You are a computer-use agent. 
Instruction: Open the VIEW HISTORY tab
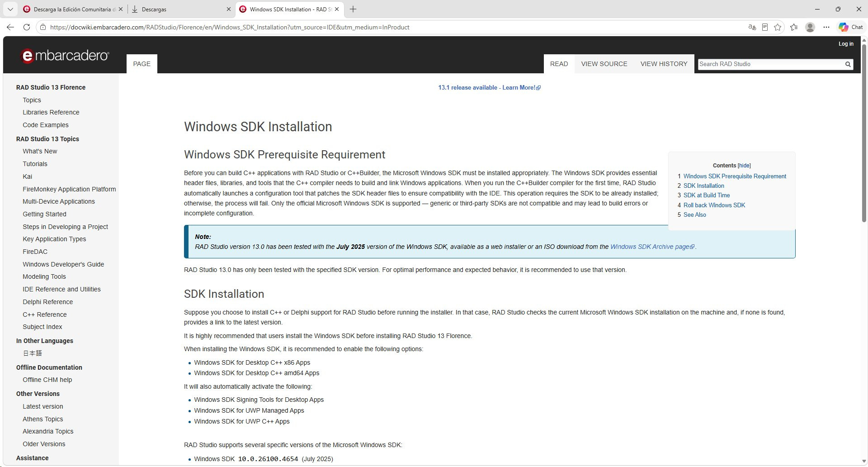pos(664,64)
